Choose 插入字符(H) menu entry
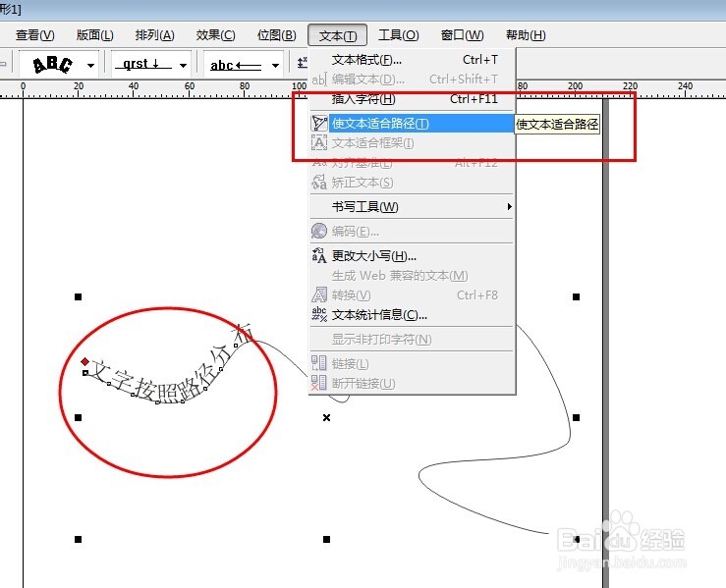 412,99
